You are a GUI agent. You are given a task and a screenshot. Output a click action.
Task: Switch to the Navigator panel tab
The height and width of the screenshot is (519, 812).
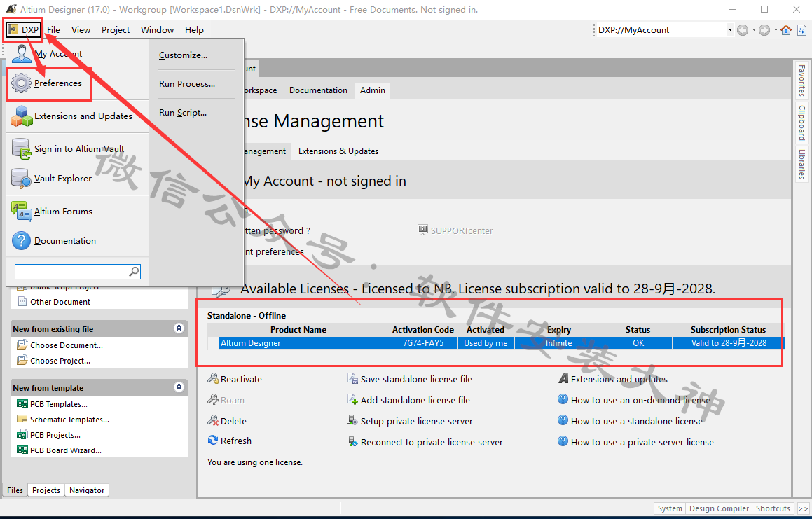pos(87,490)
